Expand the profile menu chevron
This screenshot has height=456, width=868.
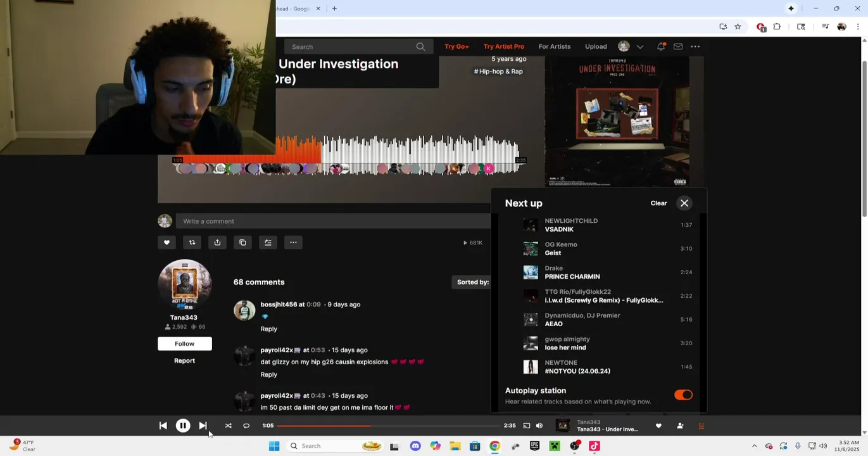(639, 47)
